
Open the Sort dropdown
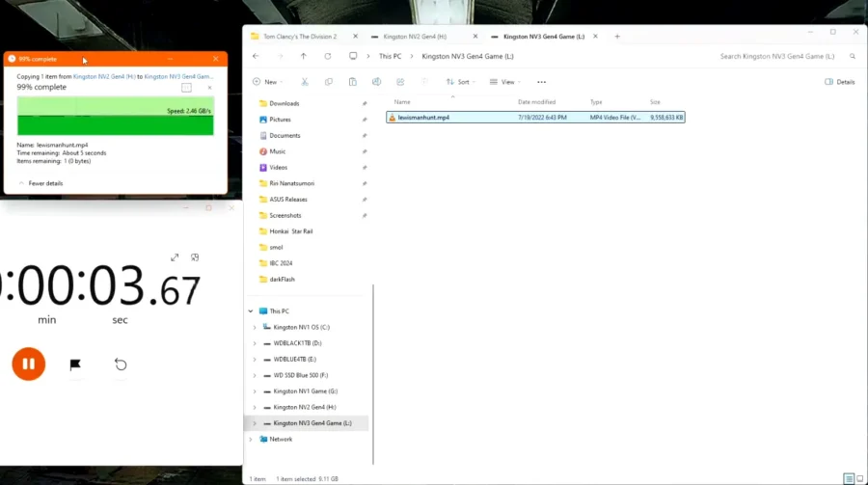(461, 82)
